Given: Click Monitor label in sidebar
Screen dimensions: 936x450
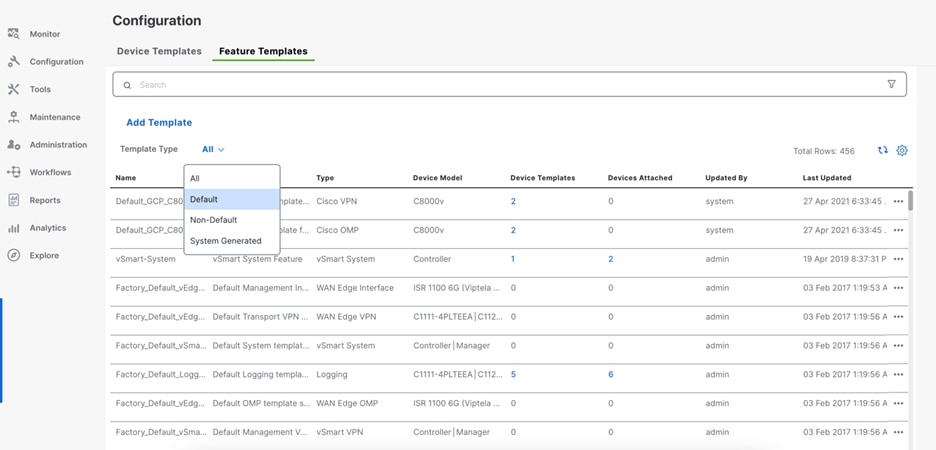Looking at the screenshot, I should tap(45, 35).
